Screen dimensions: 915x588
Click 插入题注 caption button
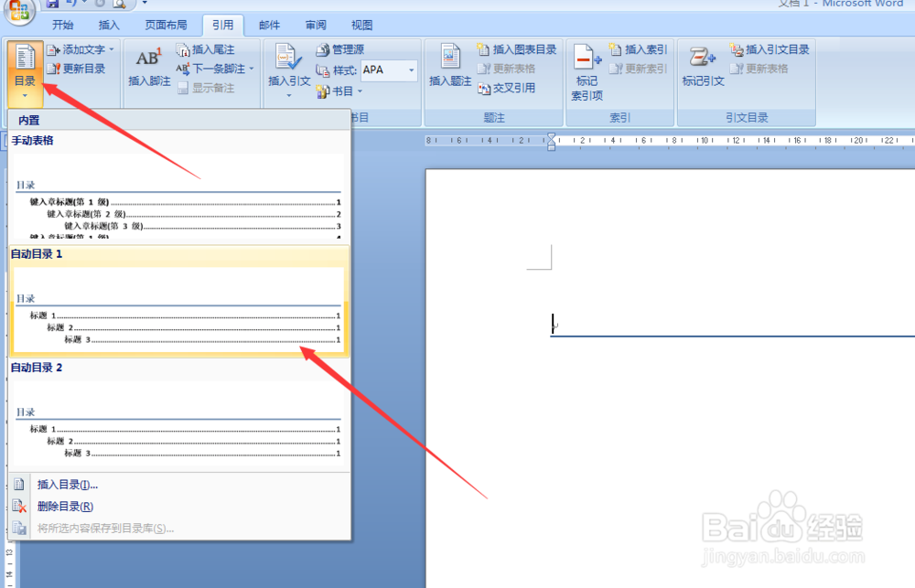click(450, 66)
